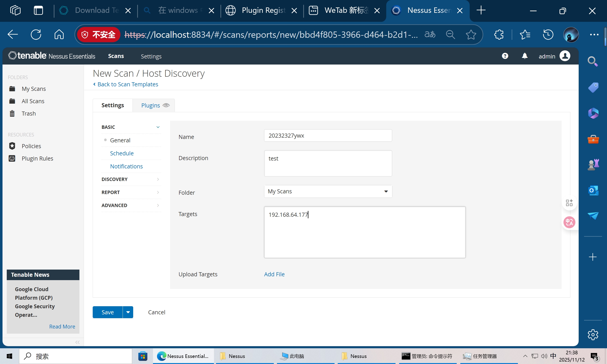The height and width of the screenshot is (364, 607).
Task: Switch to the Settings top menu
Action: click(151, 56)
